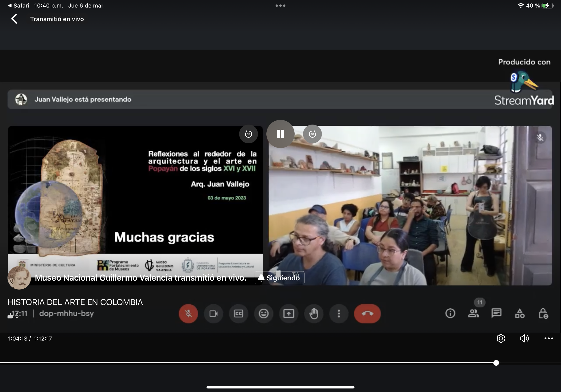Click the red hang up button
The height and width of the screenshot is (392, 561).
tap(367, 314)
